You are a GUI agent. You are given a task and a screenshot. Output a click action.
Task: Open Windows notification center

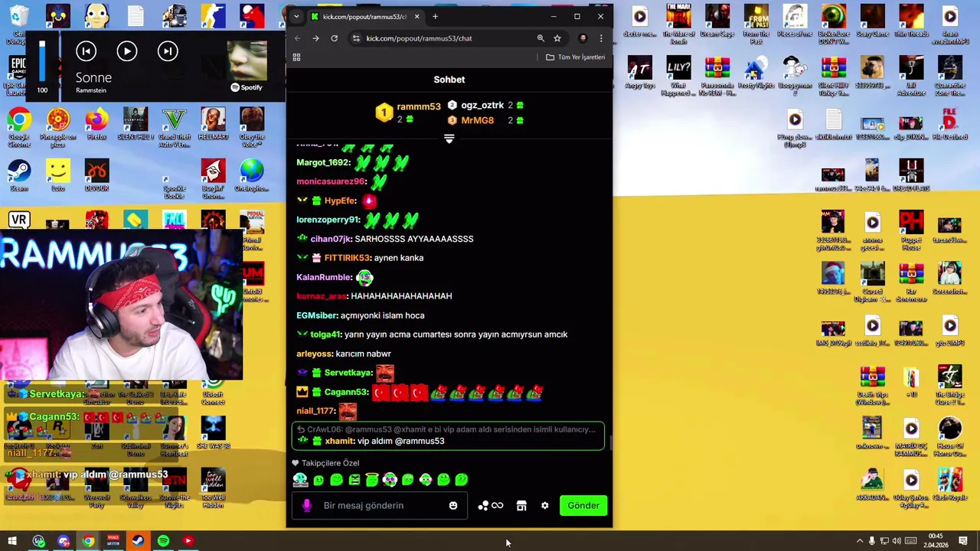963,541
